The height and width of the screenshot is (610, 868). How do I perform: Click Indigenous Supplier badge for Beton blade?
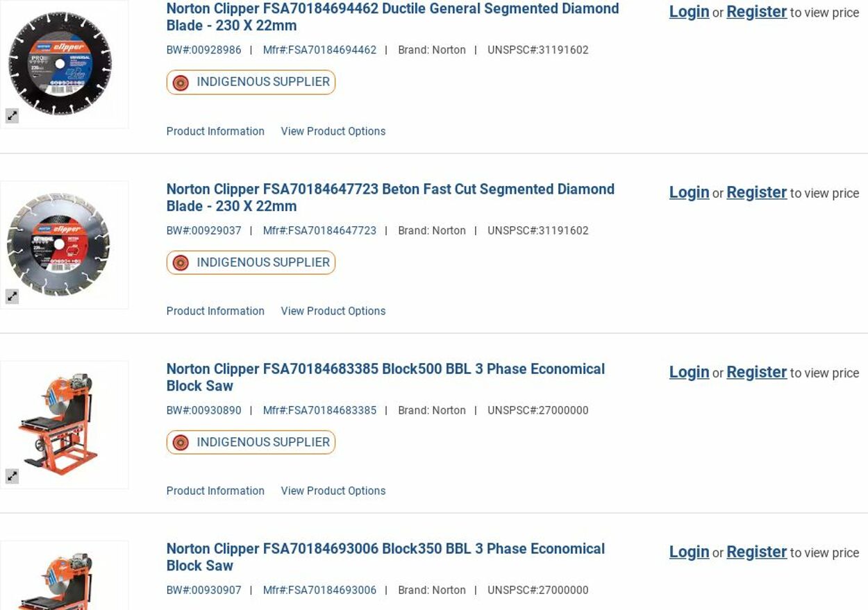click(251, 262)
